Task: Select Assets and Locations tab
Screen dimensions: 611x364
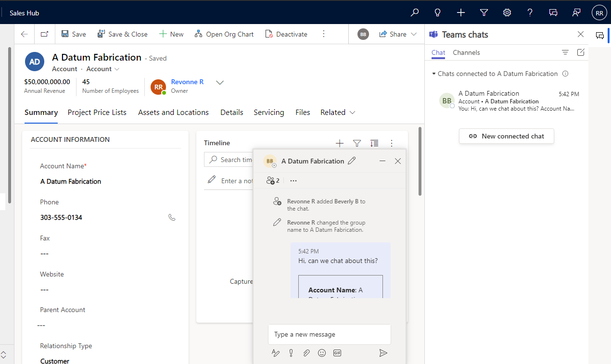Action: tap(174, 113)
